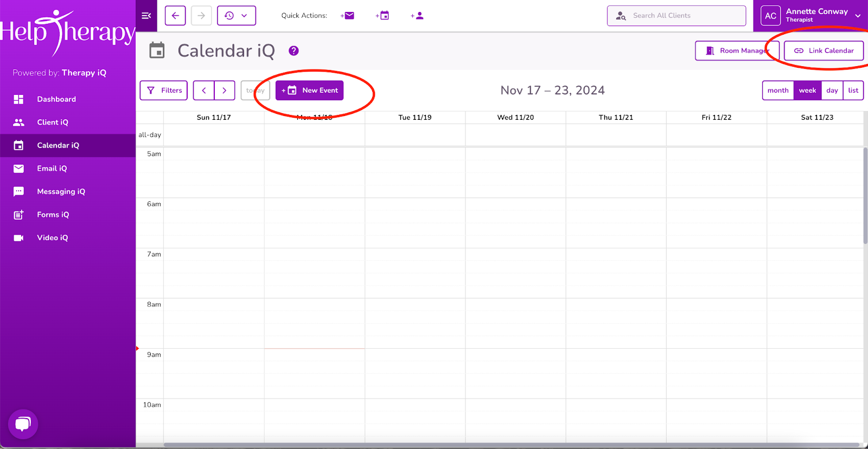This screenshot has height=449, width=868.
Task: Click the quick action new email icon
Action: coord(347,16)
